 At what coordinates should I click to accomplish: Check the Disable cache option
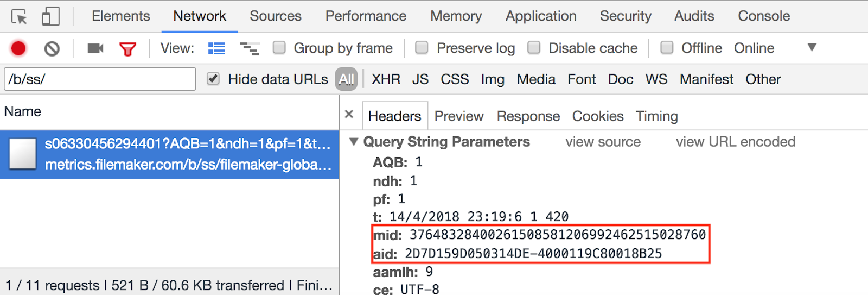pos(534,48)
